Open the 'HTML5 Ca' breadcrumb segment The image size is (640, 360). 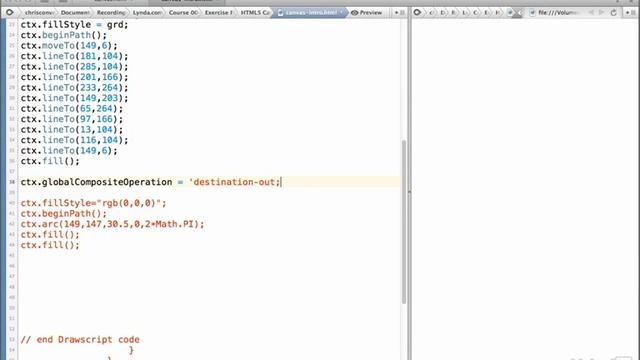pos(255,13)
